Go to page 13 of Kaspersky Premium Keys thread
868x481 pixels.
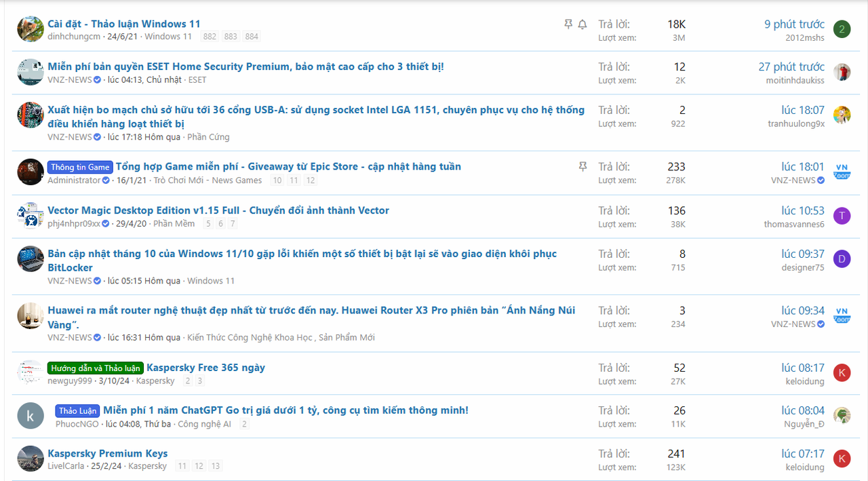pos(216,467)
